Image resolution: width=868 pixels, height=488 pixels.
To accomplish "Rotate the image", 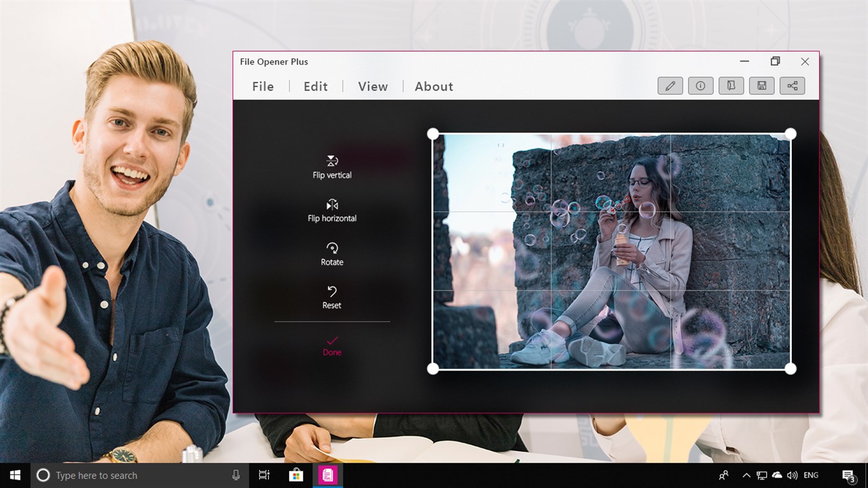I will 332,254.
